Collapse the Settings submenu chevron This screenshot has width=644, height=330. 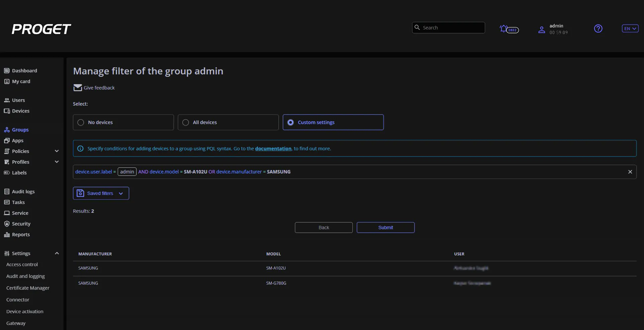57,253
